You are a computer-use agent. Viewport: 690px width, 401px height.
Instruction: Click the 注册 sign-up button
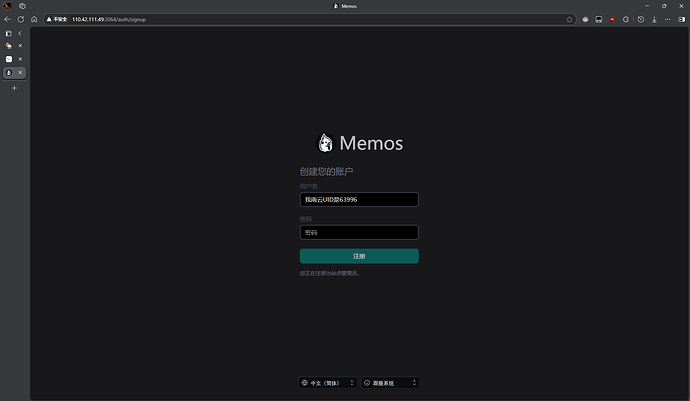tap(359, 256)
